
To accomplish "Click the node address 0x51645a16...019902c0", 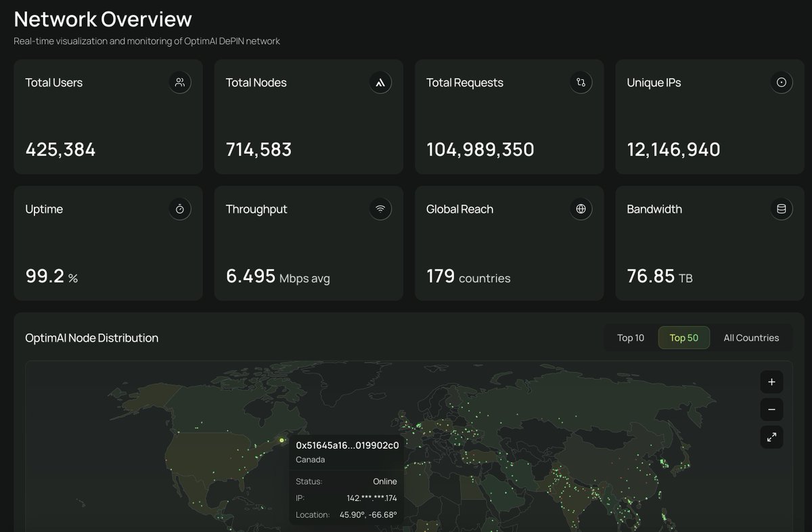I will (347, 445).
